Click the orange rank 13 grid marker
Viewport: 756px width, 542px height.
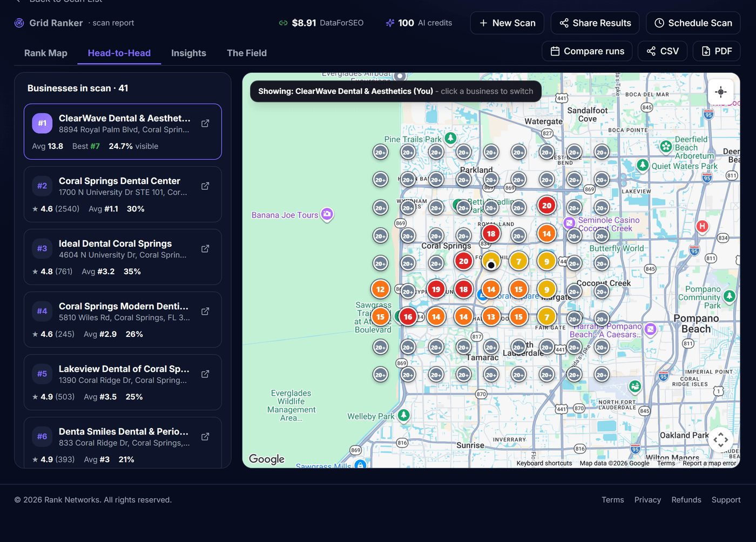[491, 317]
